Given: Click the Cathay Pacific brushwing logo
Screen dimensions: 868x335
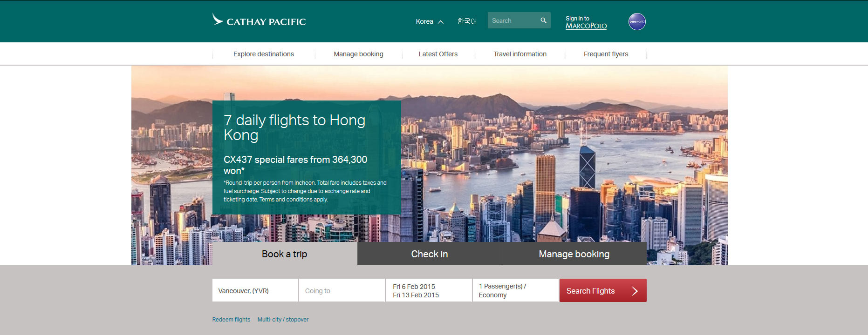Looking at the screenshot, I should point(218,20).
